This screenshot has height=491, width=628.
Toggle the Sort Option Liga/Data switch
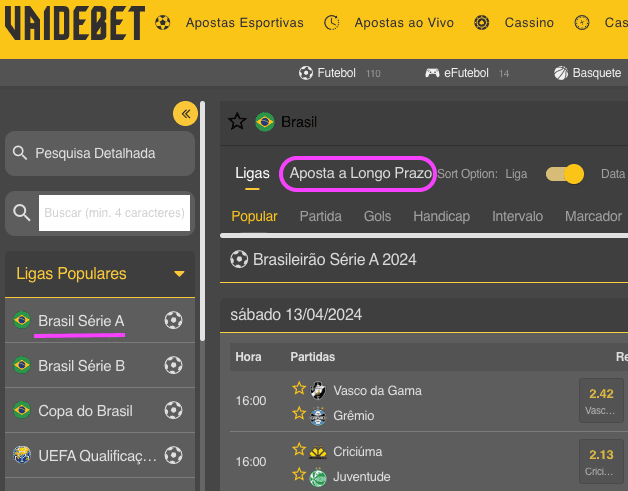tap(565, 174)
